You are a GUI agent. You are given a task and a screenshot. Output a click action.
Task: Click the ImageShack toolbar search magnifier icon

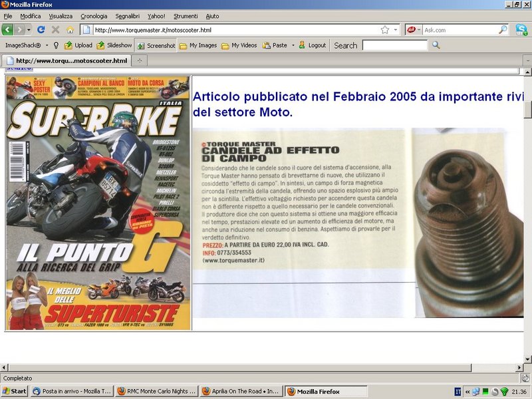[x=436, y=45]
